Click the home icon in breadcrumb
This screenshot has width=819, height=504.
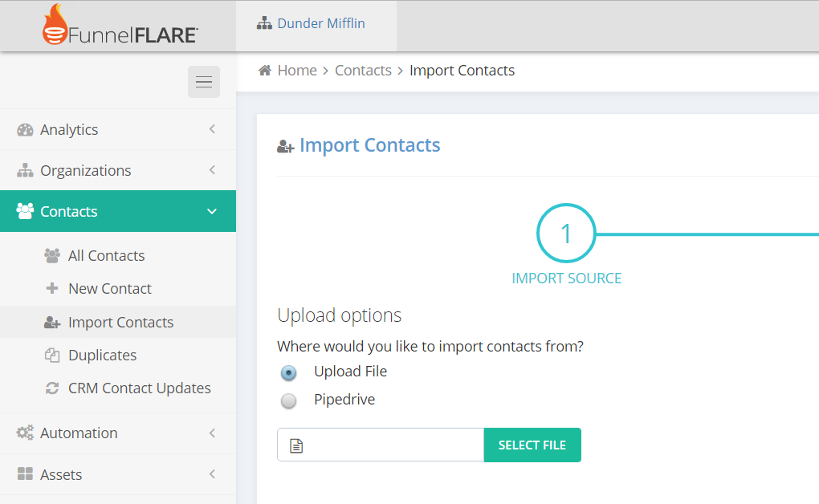[265, 70]
